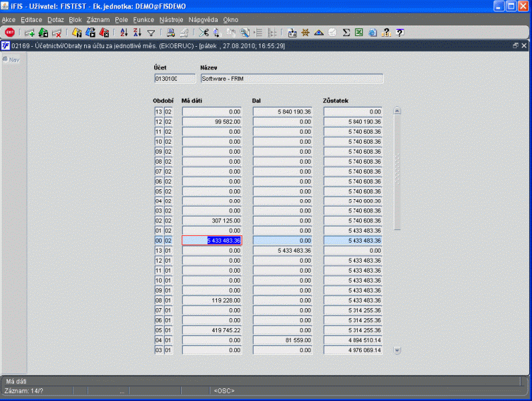Click the Má dáti value 119 228.00

click(212, 300)
